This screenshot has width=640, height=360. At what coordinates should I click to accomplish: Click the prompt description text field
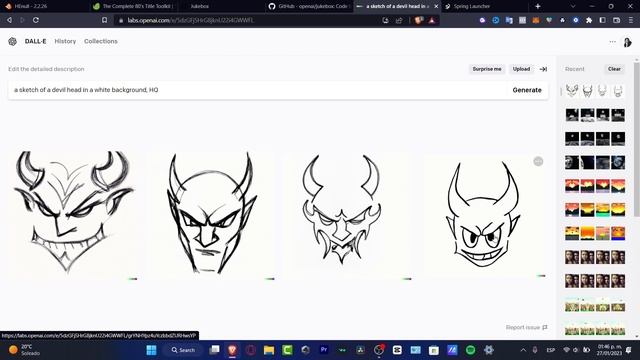257,90
